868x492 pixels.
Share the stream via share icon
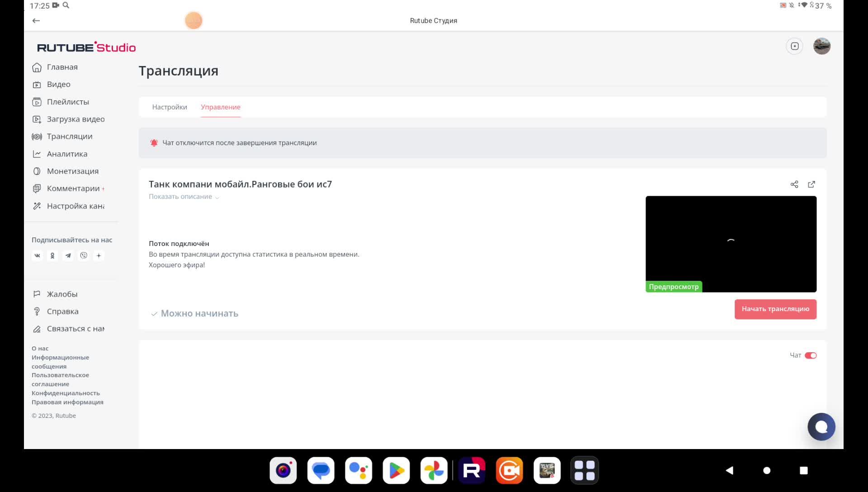tap(794, 184)
